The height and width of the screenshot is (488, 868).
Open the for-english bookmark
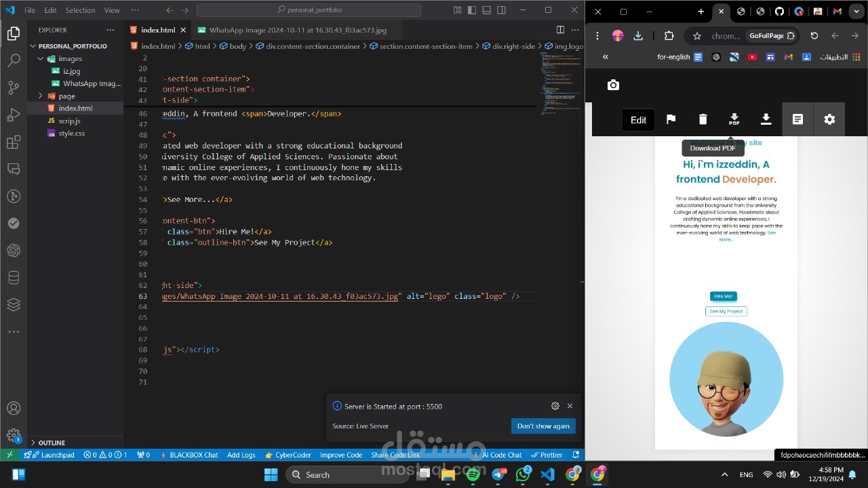(680, 57)
